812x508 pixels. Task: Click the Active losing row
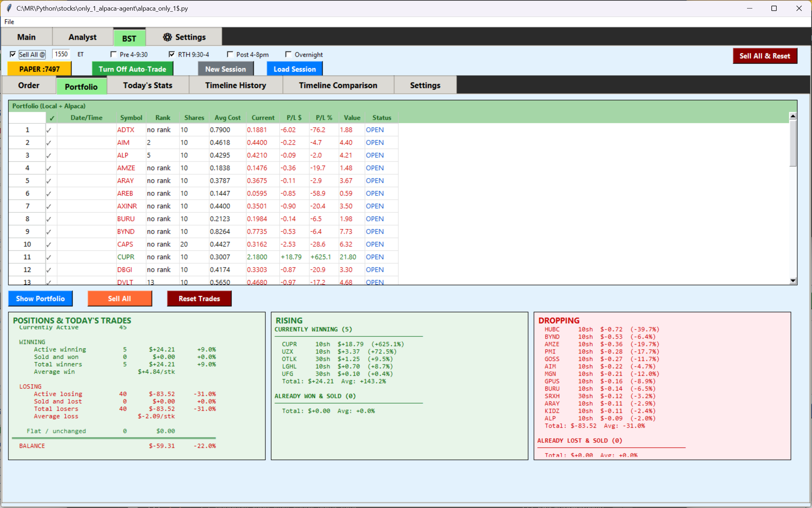coord(125,394)
